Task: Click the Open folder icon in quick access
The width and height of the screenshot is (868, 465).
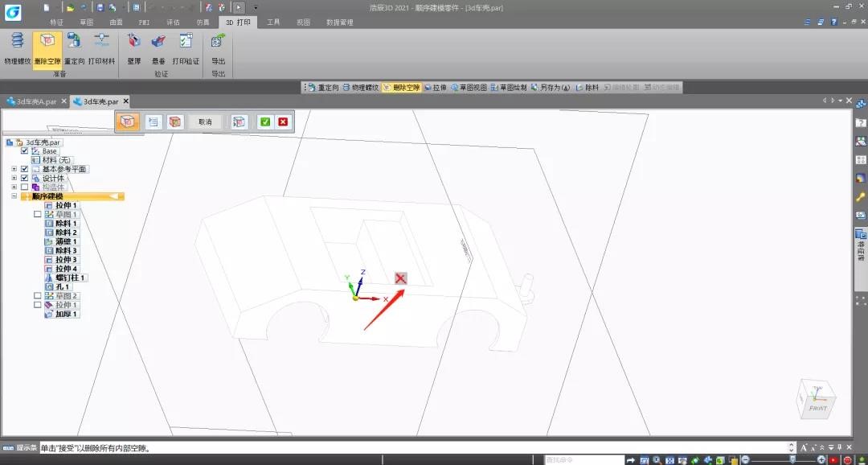Action: click(x=70, y=8)
